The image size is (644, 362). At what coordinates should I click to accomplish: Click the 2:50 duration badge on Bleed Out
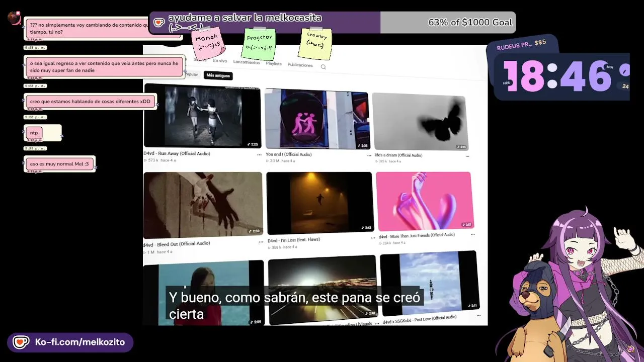255,232
